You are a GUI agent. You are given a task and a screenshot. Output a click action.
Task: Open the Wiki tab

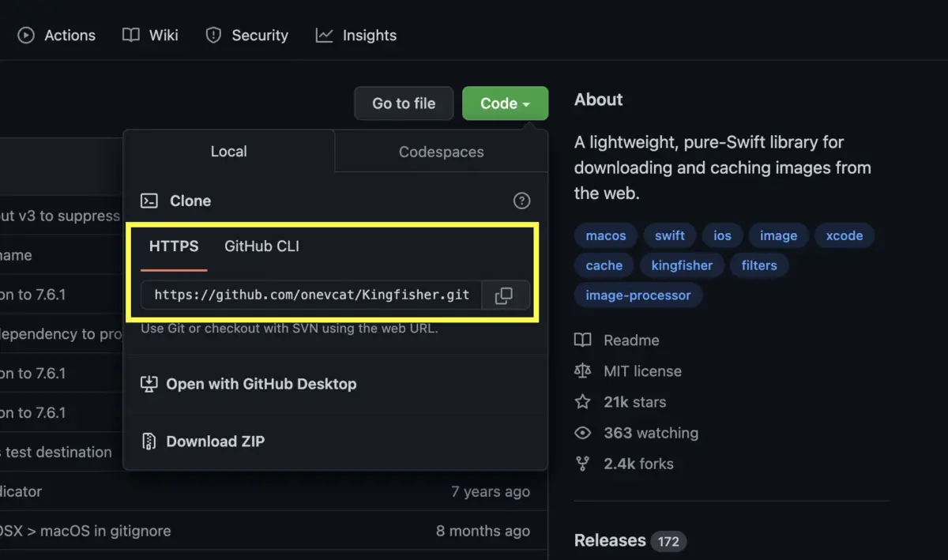(150, 36)
